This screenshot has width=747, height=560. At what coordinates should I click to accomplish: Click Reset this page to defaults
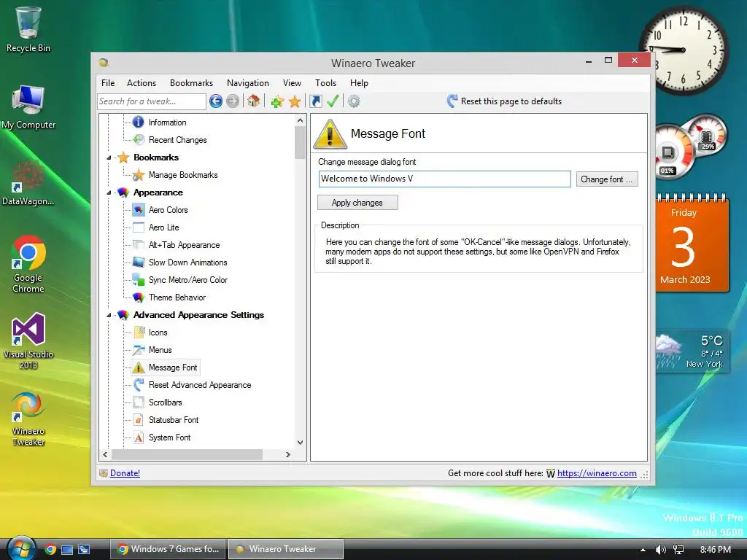click(x=505, y=101)
